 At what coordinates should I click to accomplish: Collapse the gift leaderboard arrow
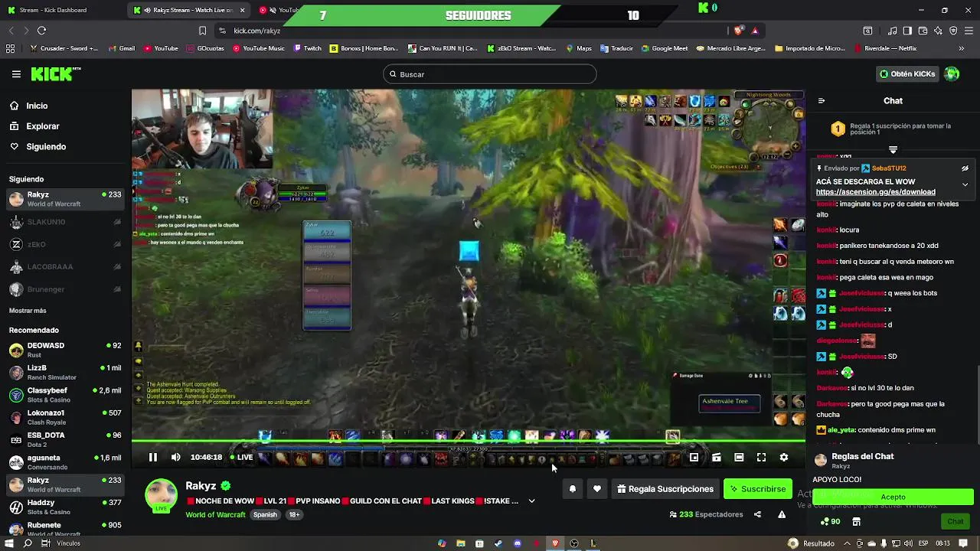point(893,149)
